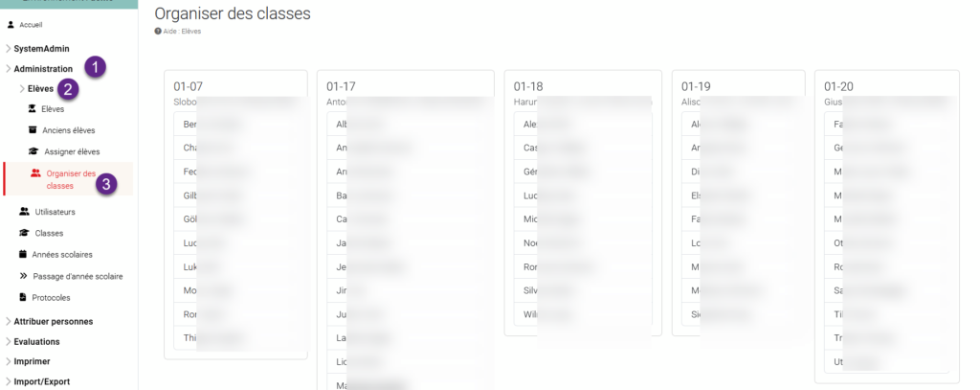Click the Elèves sub-item icon

32,109
